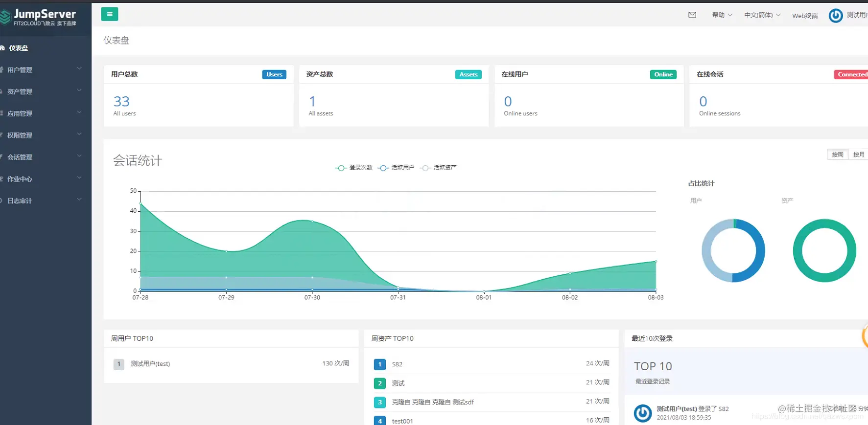
Task: Click the avatar icon in the recent login entry
Action: [x=643, y=413]
